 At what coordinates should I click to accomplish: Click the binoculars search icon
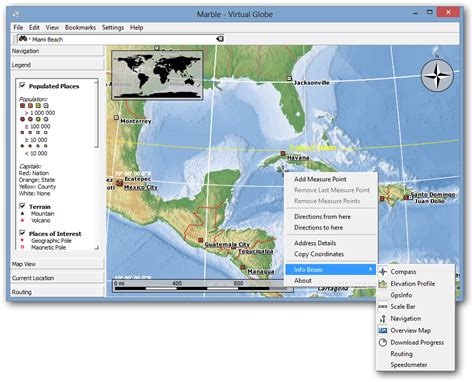tap(23, 39)
